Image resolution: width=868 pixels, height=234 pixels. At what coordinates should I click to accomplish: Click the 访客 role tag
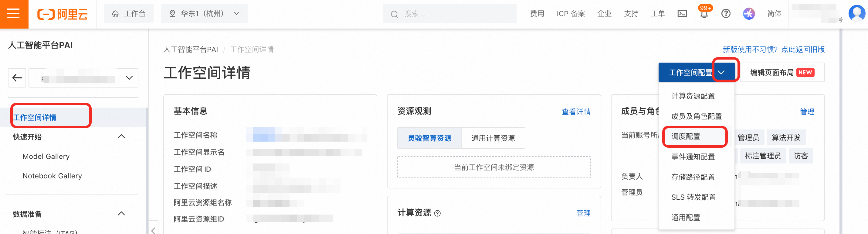[x=801, y=156]
